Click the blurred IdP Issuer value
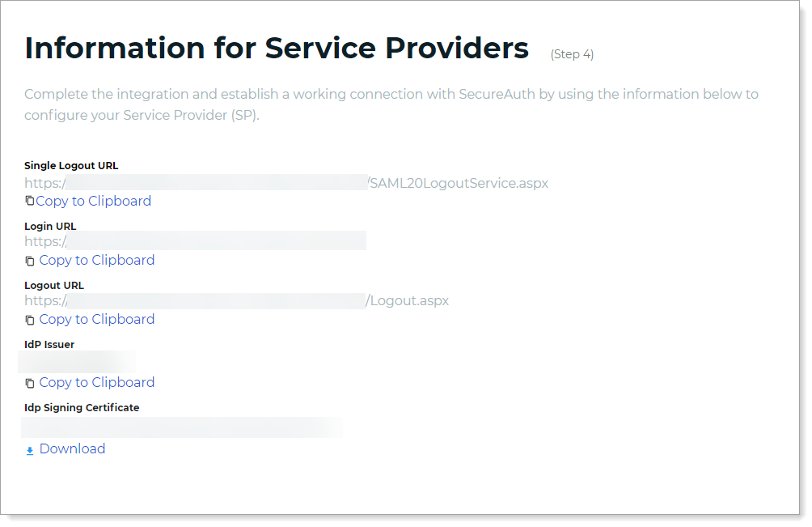This screenshot has height=527, width=812. 77,361
